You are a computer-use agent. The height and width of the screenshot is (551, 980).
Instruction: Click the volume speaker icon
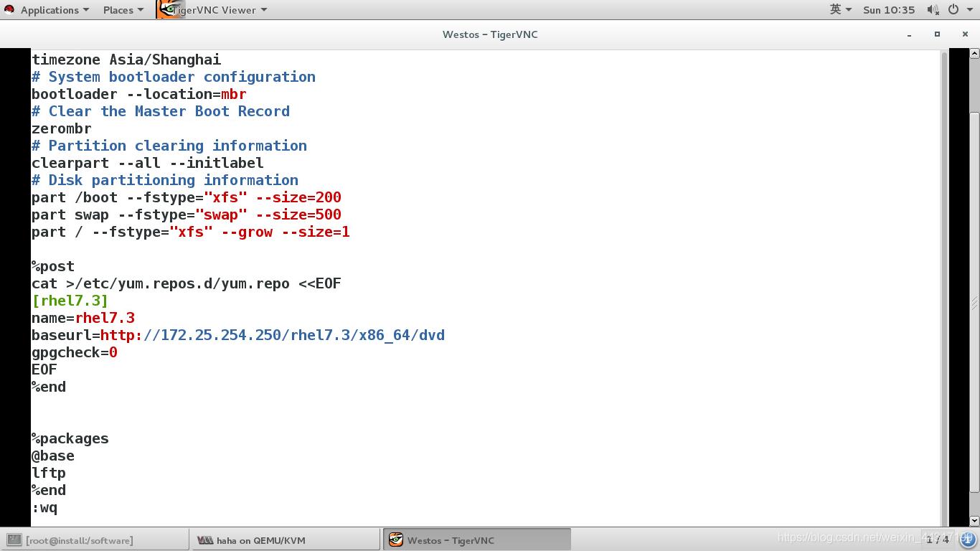pyautogui.click(x=933, y=10)
